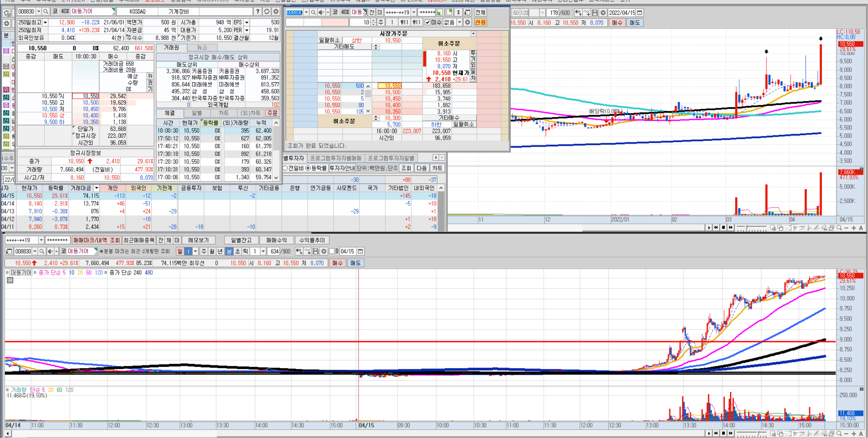Open the stock code 008830 dropdown in info panel
This screenshot has width=868, height=438.
38,11
